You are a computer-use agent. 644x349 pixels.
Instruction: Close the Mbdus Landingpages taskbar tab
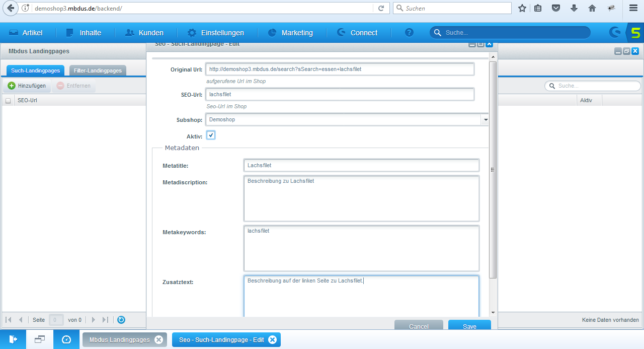coord(158,340)
